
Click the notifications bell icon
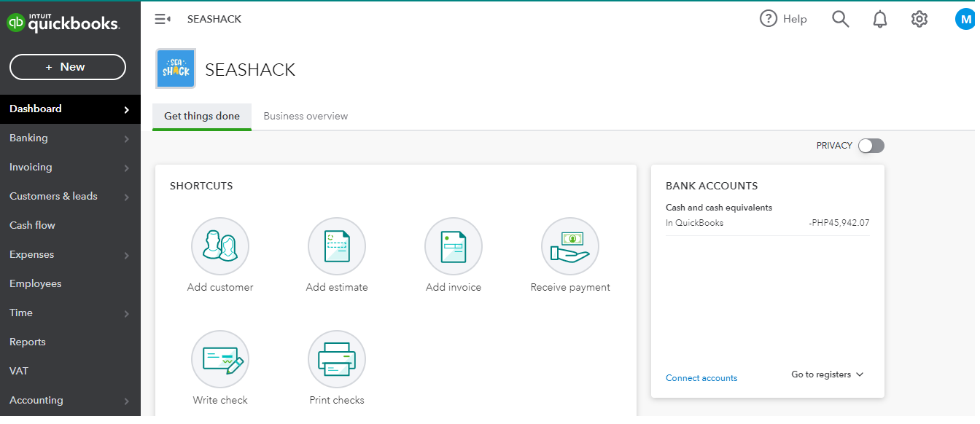(x=880, y=19)
